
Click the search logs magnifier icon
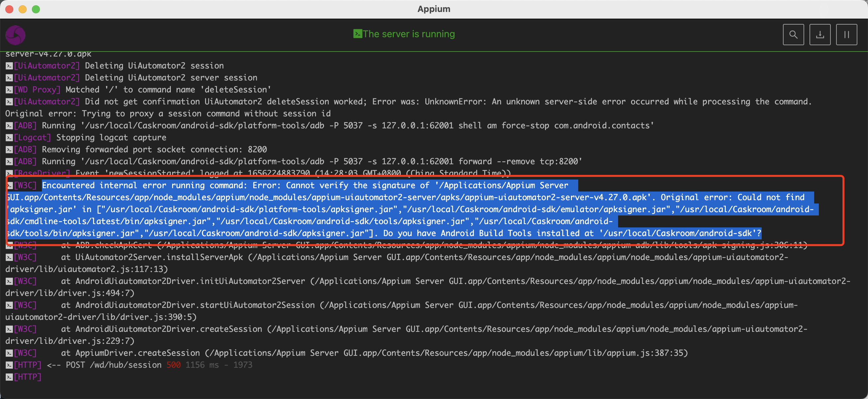click(793, 34)
